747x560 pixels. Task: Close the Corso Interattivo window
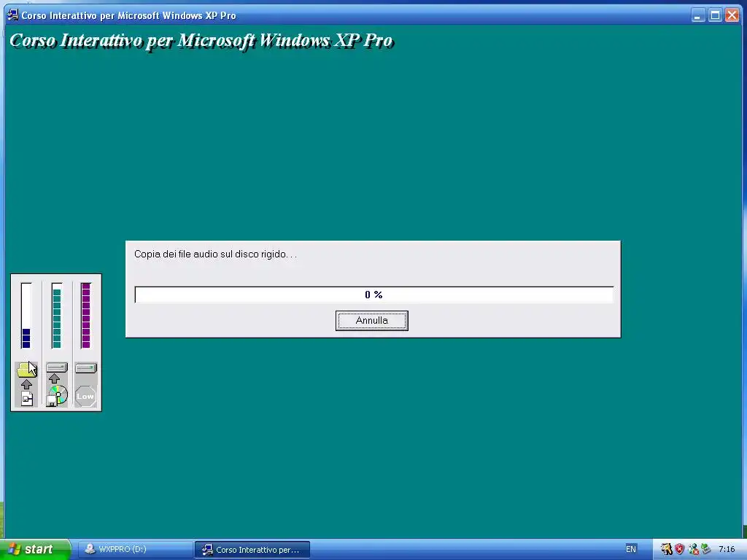(x=732, y=15)
